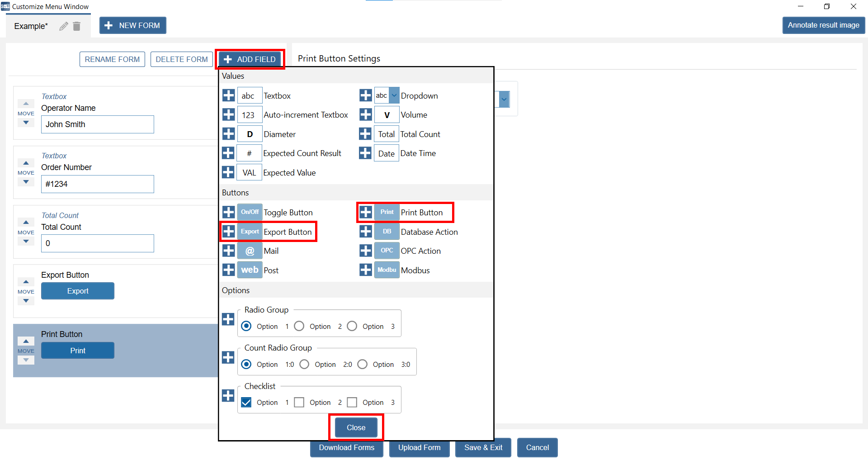Click trash icon on Example tab

77,26
